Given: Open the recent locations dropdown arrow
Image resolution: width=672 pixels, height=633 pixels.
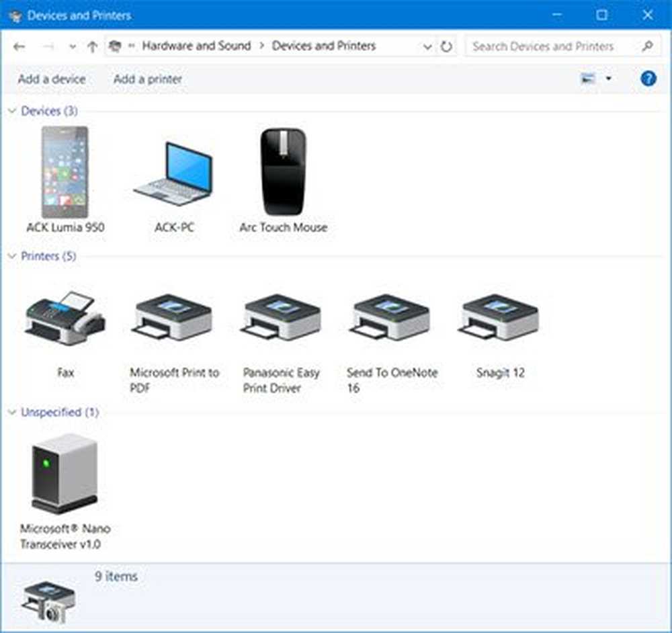Looking at the screenshot, I should coord(73,47).
